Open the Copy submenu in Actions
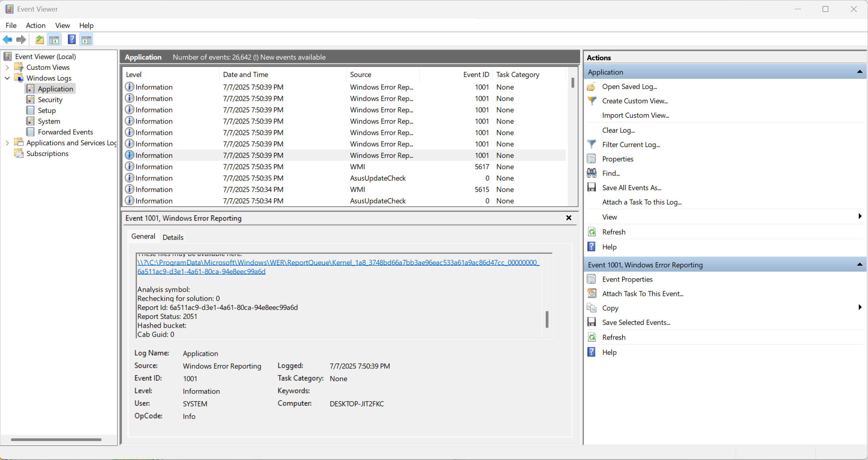This screenshot has height=460, width=868. tap(860, 307)
